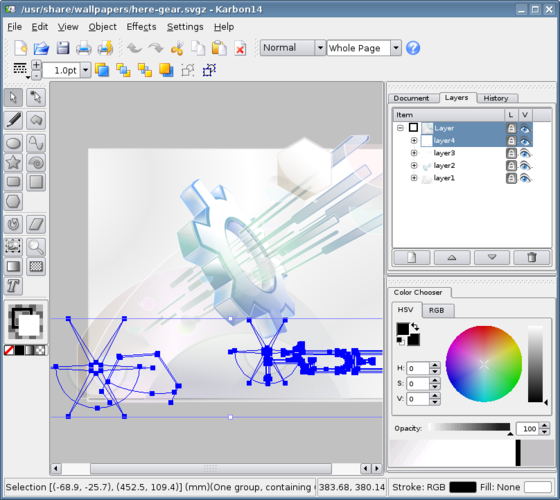Select the Shear tool
Screen dimensions: 560x500
36,224
